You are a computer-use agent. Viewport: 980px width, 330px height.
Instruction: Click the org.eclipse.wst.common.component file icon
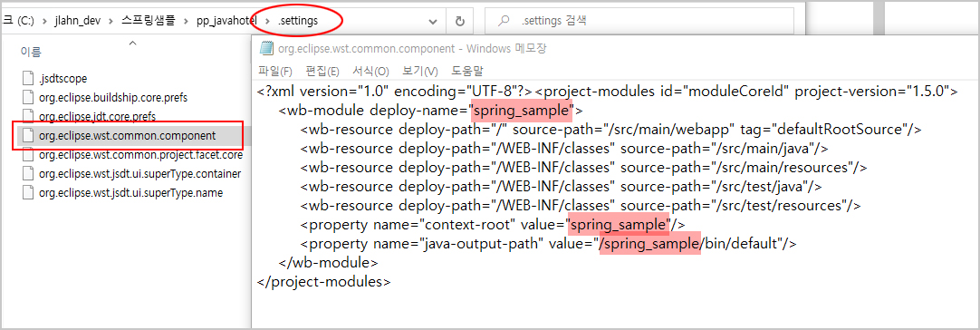(27, 135)
